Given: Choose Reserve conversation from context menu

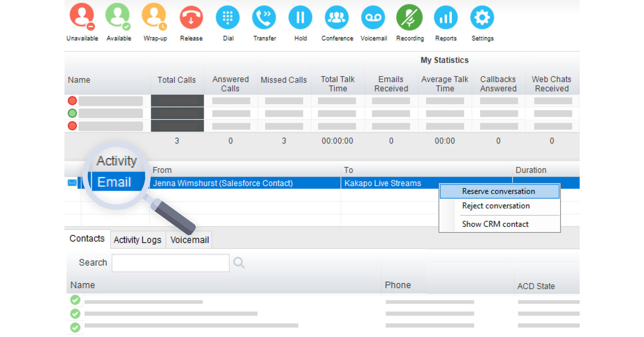Looking at the screenshot, I should coord(498,191).
